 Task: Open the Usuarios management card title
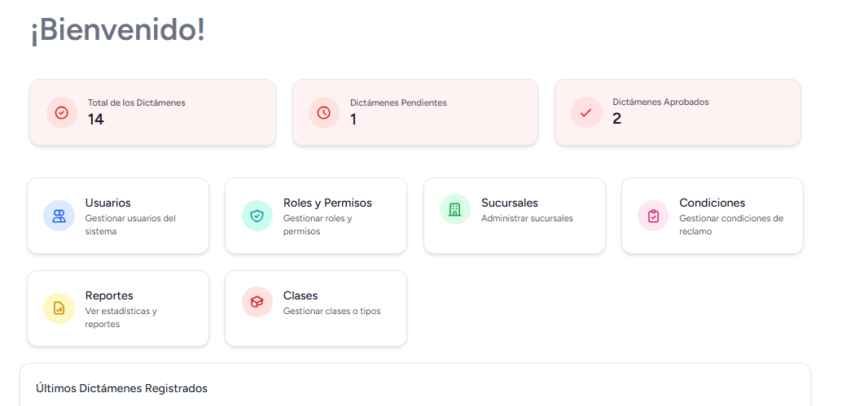[x=107, y=203]
